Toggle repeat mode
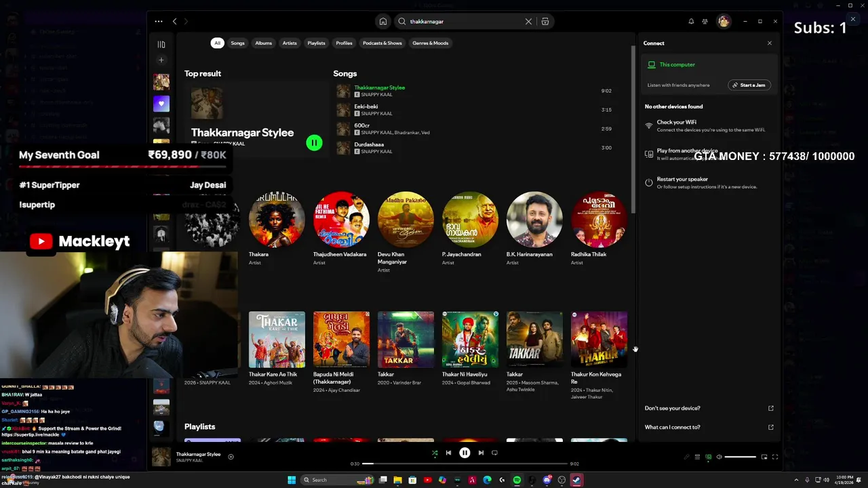 pos(494,453)
